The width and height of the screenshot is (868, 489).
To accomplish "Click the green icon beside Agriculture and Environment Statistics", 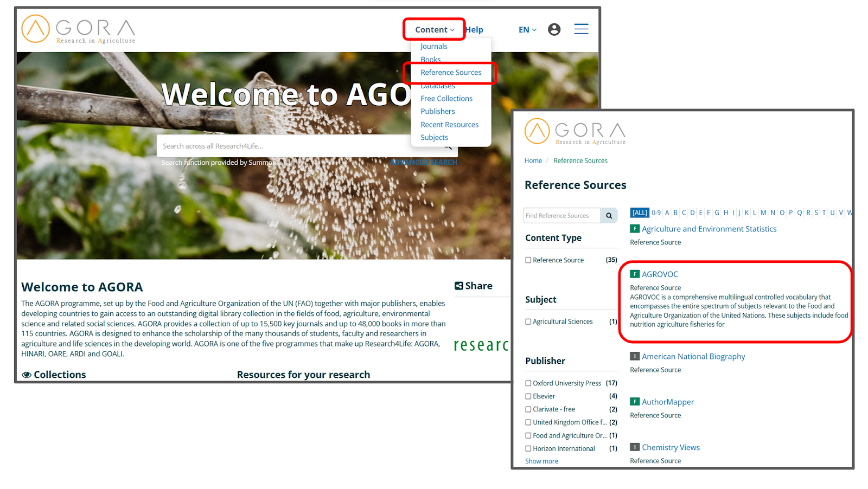I will click(x=635, y=229).
